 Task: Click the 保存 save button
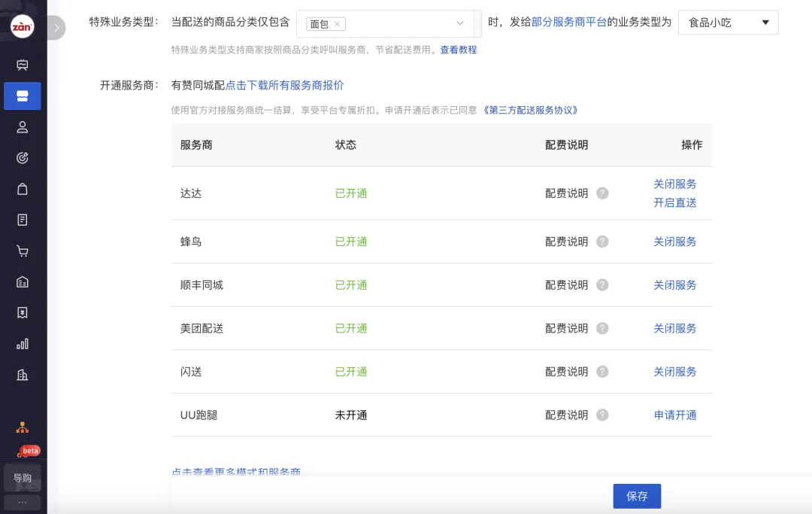click(637, 497)
